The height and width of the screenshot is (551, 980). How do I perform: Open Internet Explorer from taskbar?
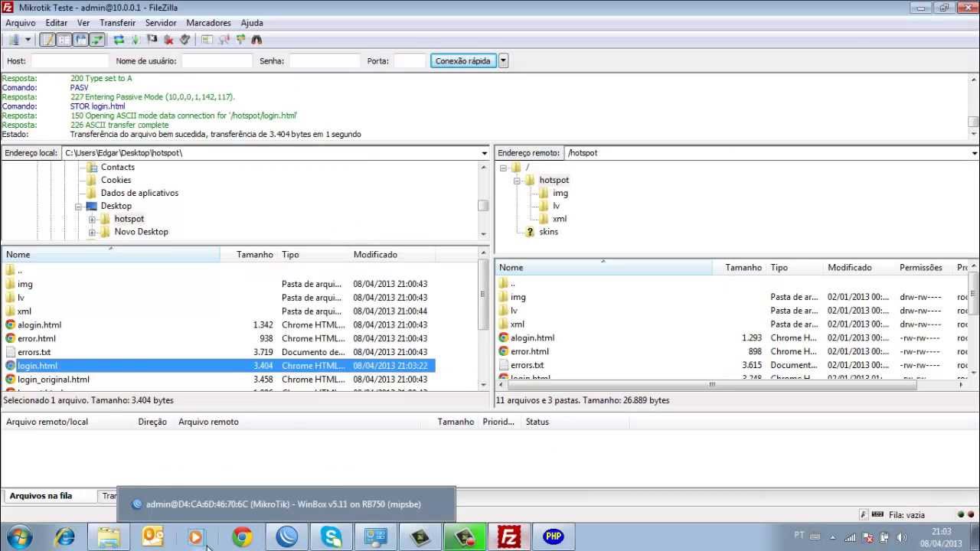tap(65, 537)
